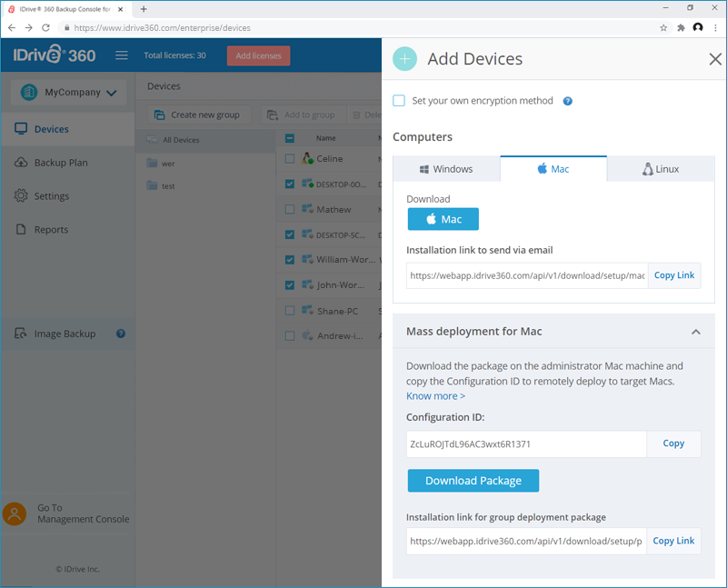Image resolution: width=727 pixels, height=588 pixels.
Task: Click the bookmark star icon in address bar
Action: tap(663, 28)
